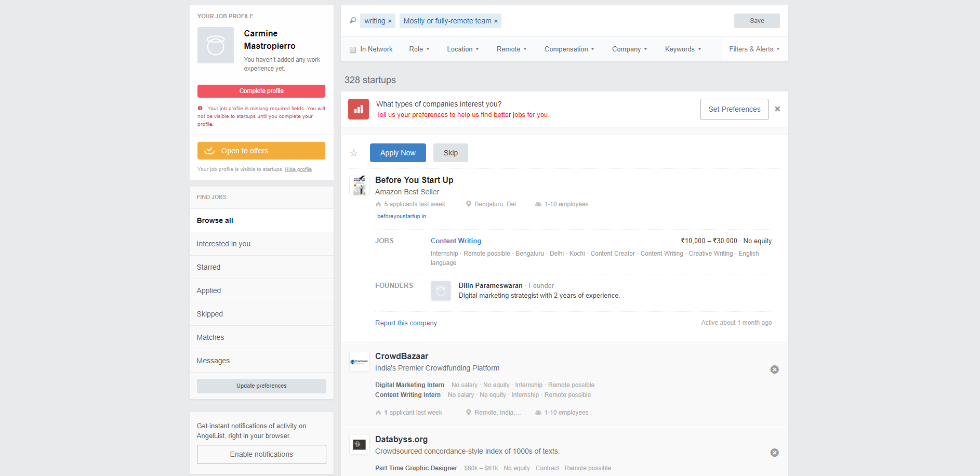Expand the Company filter dropdown
The image size is (980, 476).
pyautogui.click(x=629, y=49)
